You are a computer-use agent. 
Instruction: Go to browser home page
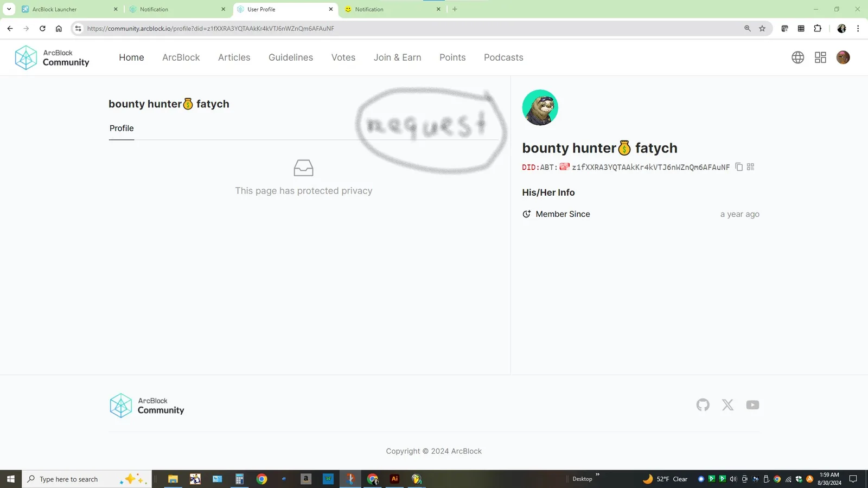tap(59, 29)
